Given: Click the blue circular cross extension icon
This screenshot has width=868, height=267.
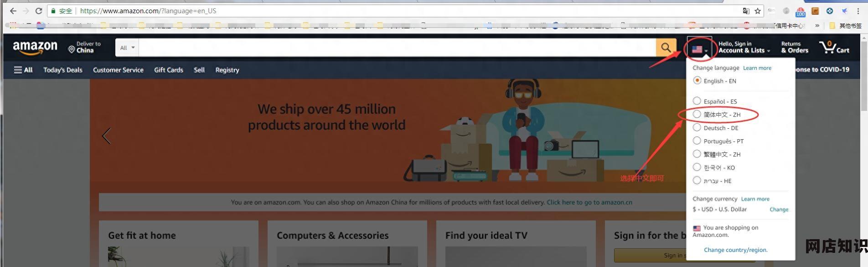Looking at the screenshot, I should [830, 11].
